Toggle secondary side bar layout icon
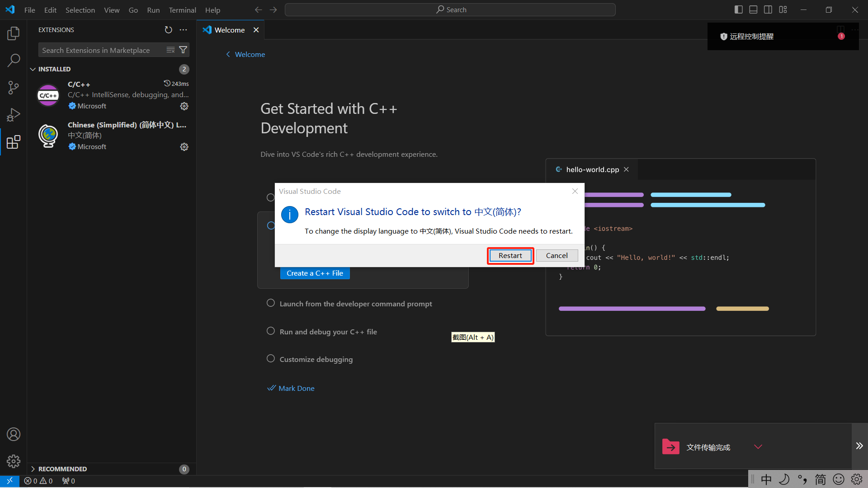 (768, 9)
